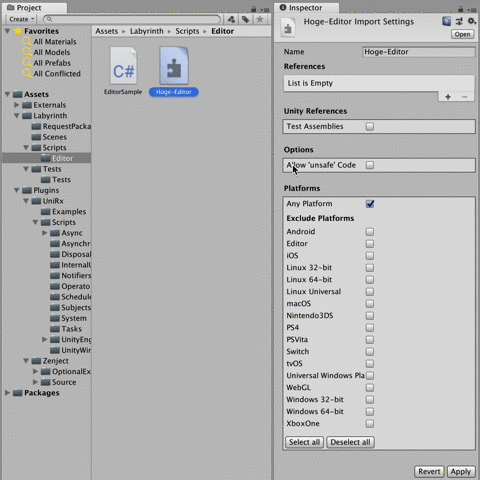Image resolution: width=480 pixels, height=480 pixels.
Task: Expand the Externals folder arrow
Action: (17, 105)
